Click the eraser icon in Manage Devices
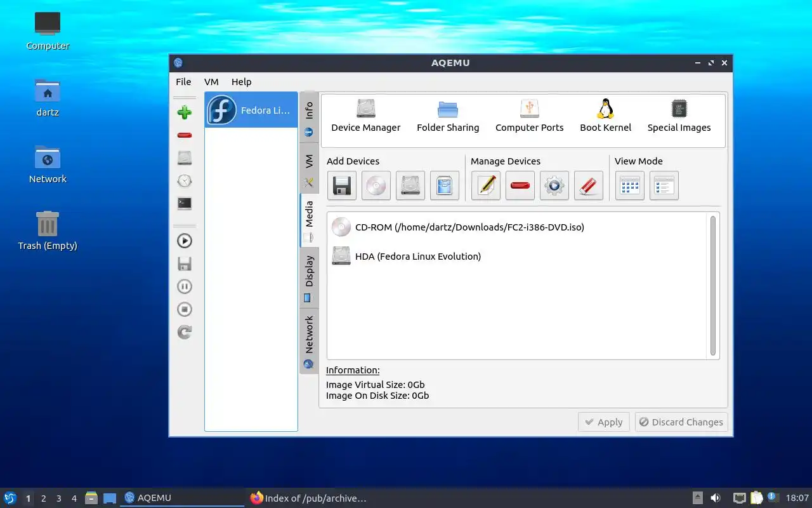Image resolution: width=812 pixels, height=508 pixels. pos(589,186)
